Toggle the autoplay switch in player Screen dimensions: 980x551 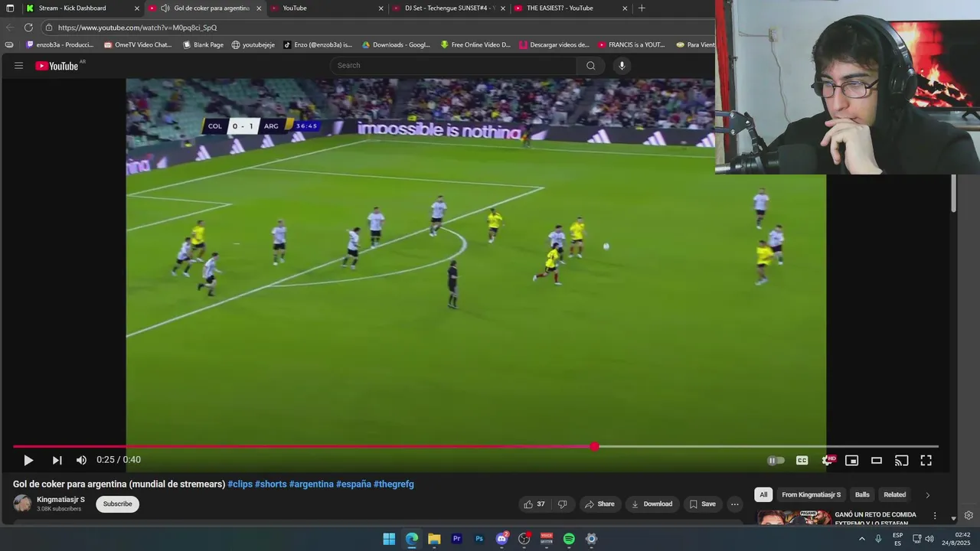(776, 461)
